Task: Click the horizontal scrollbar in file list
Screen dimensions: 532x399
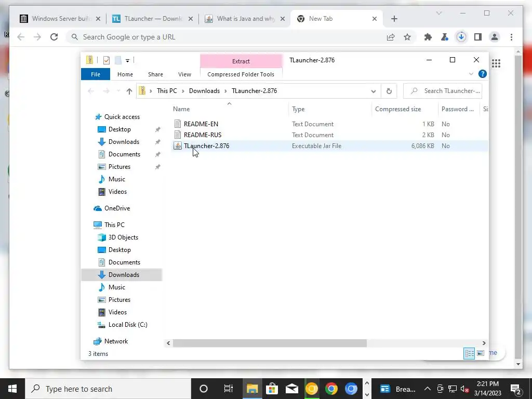Action: point(270,343)
